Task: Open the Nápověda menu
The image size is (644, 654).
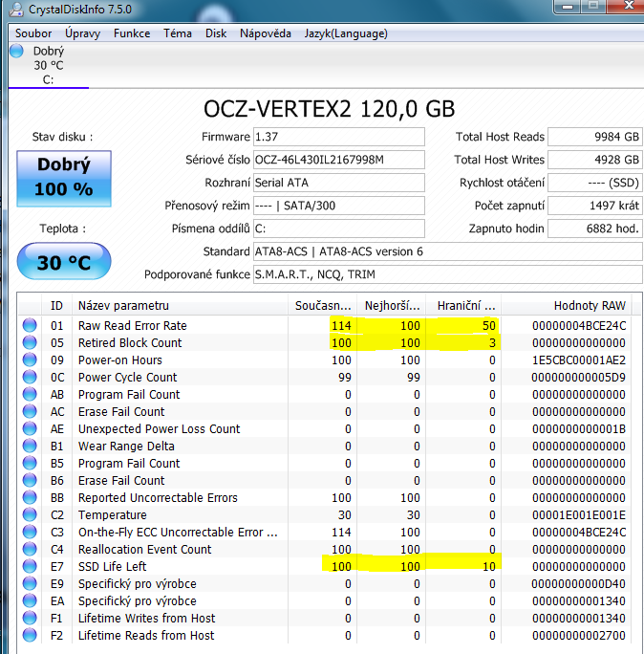Action: [x=266, y=33]
